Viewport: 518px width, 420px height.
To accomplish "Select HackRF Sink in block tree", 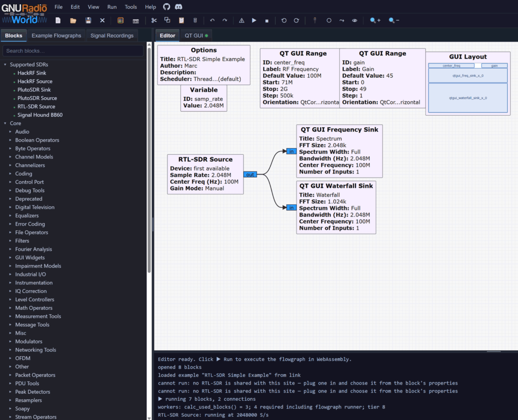I will click(32, 73).
